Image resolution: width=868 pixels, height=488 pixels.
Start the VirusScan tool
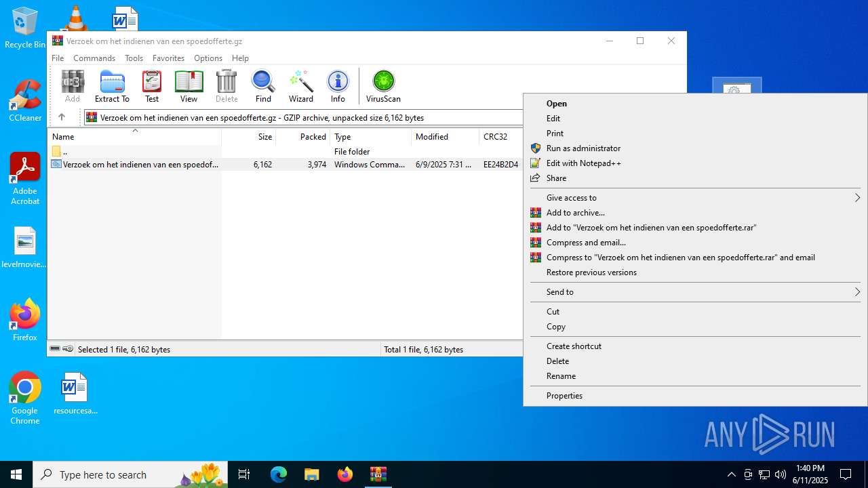point(383,86)
